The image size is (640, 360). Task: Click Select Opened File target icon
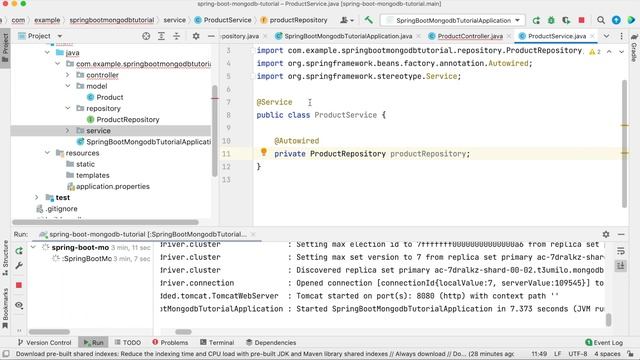click(x=146, y=36)
